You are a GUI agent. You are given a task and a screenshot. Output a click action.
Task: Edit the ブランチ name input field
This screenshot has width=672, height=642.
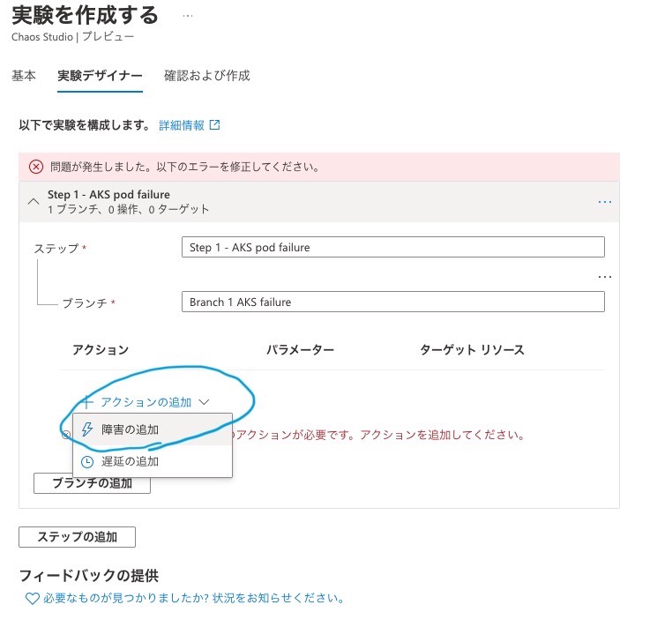coord(393,302)
